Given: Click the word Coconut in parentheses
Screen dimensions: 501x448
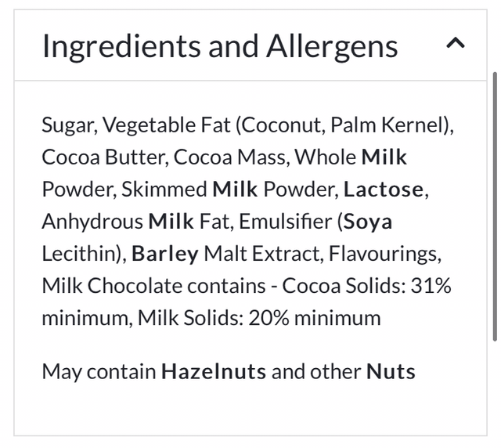Looking at the screenshot, I should (x=282, y=125).
